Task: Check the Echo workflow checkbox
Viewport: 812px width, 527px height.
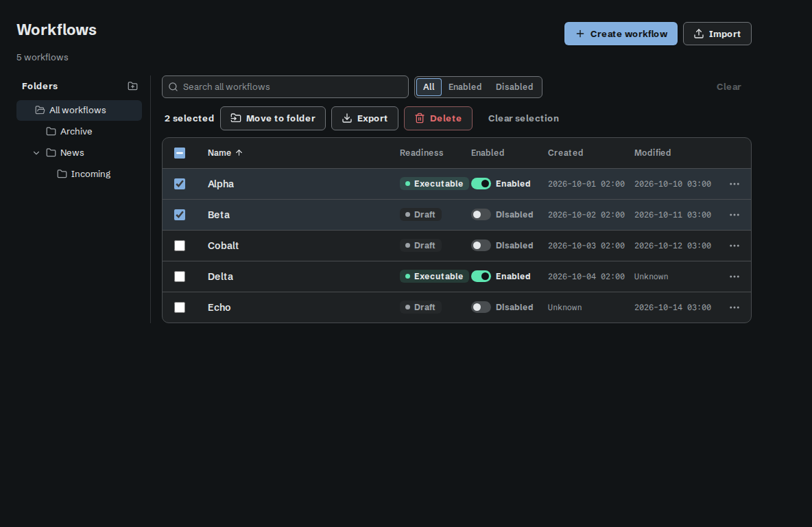Action: 180,307
